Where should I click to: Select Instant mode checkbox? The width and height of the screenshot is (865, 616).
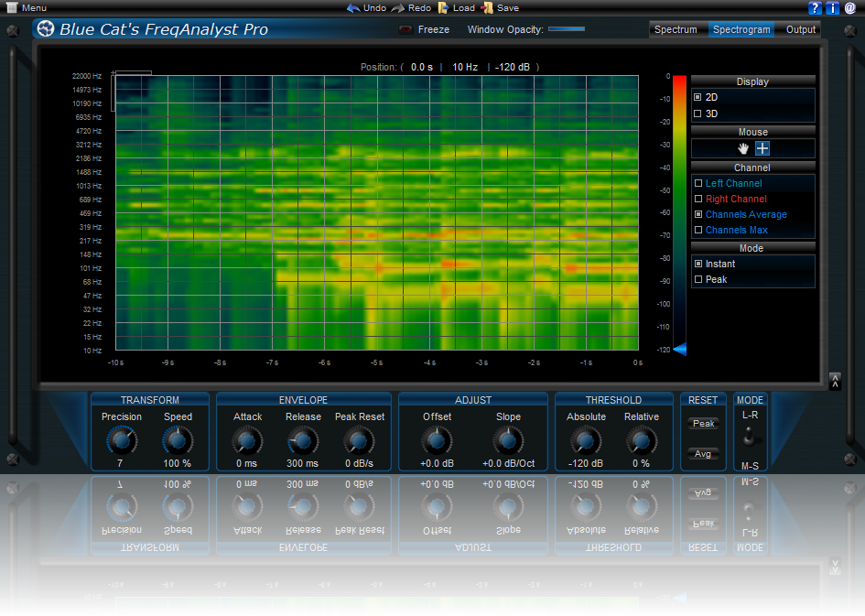point(698,264)
